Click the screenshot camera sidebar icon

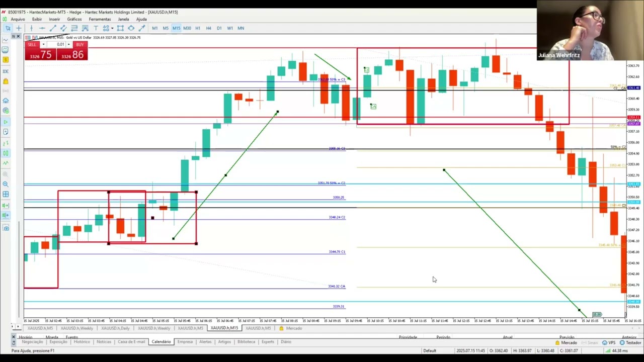point(6,227)
